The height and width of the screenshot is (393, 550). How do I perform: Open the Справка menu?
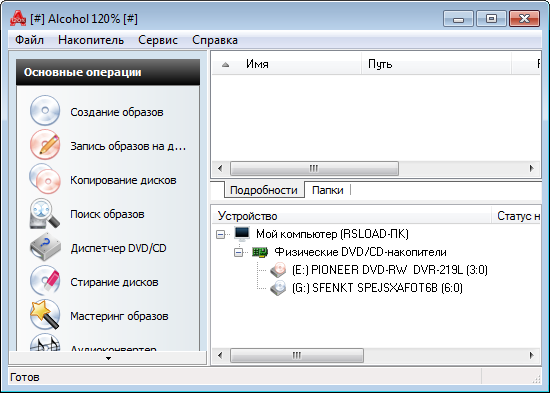215,40
